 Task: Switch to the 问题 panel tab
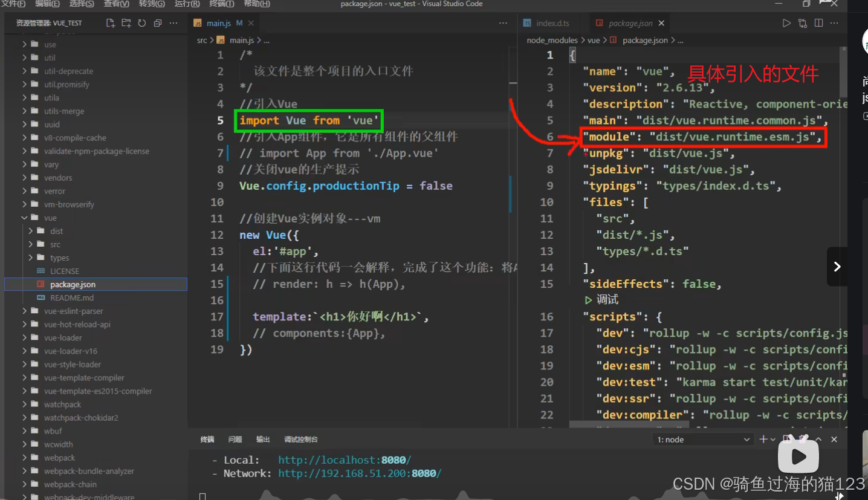pyautogui.click(x=235, y=440)
